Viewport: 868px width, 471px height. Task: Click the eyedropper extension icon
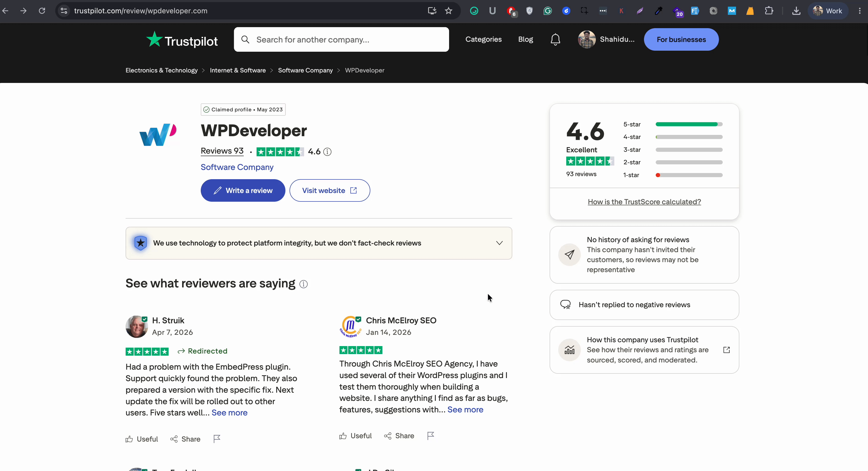click(x=658, y=11)
